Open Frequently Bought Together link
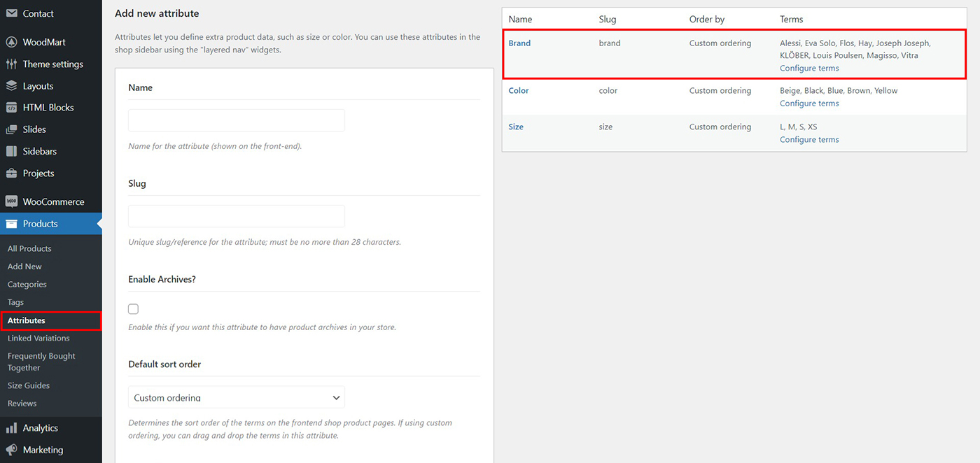Image resolution: width=980 pixels, height=463 pixels. tap(41, 362)
